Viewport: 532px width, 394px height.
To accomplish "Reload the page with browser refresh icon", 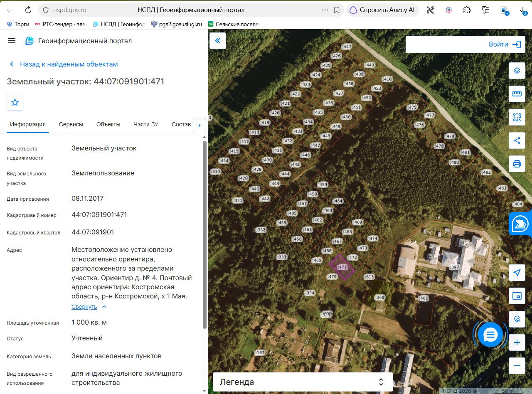I will 28,10.
